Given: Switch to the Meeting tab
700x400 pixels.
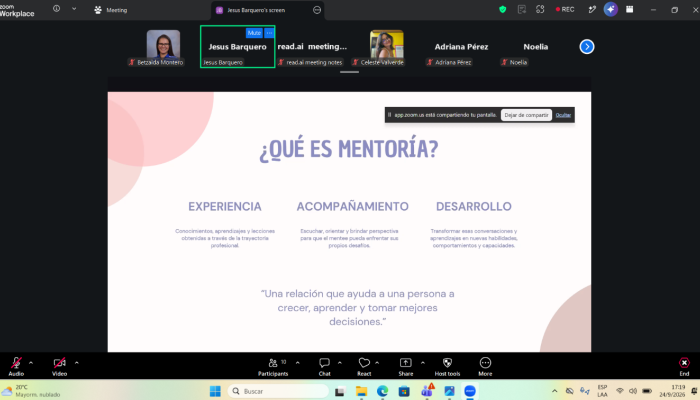Looking at the screenshot, I should (x=111, y=10).
